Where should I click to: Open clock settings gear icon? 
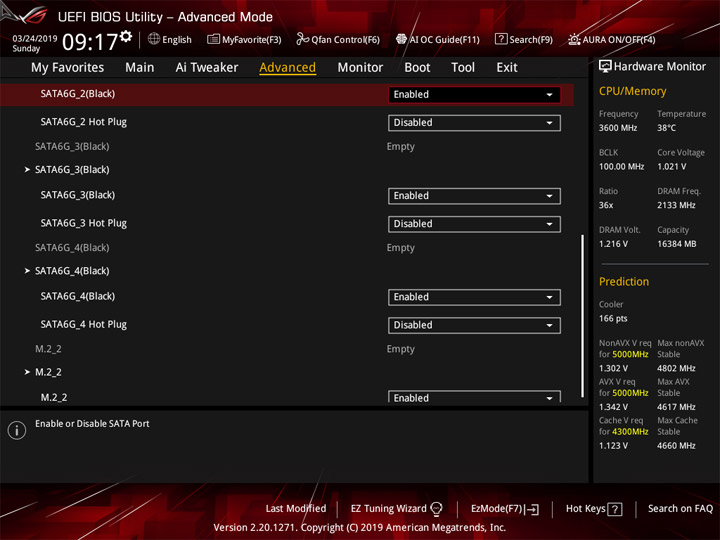(x=126, y=36)
